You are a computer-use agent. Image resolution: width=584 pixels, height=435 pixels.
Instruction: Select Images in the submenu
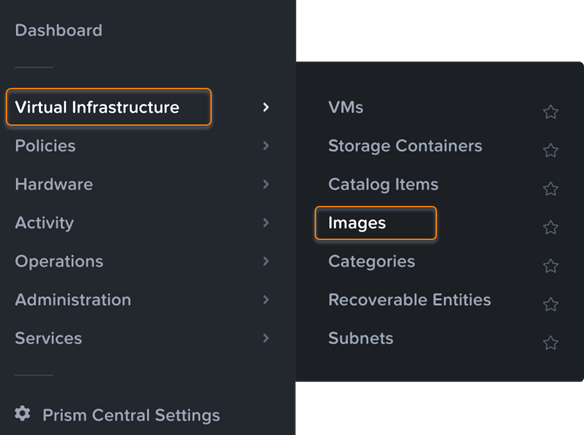click(x=357, y=223)
